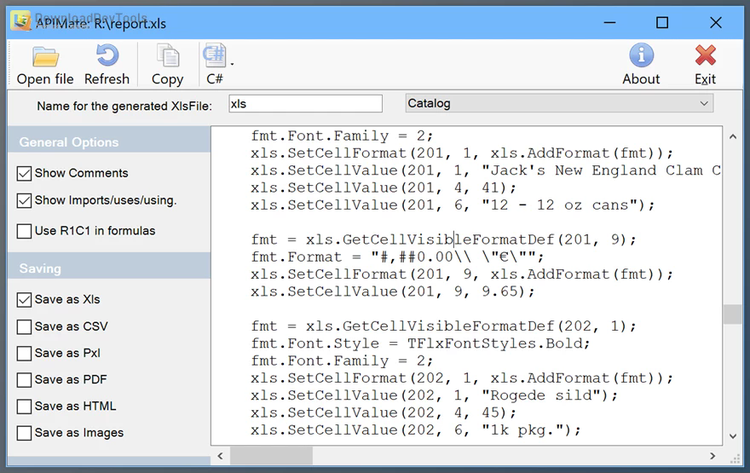Expand the Catalog sheet dropdown

[x=704, y=103]
